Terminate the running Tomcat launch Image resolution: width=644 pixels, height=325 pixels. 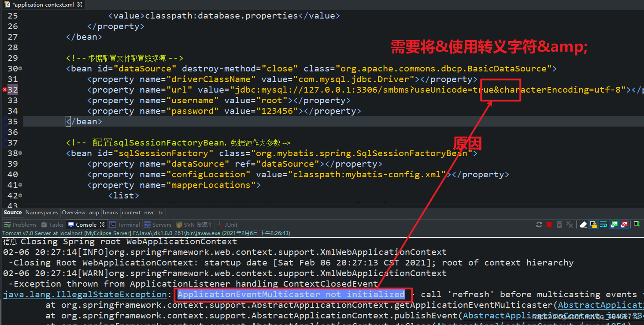(548, 224)
